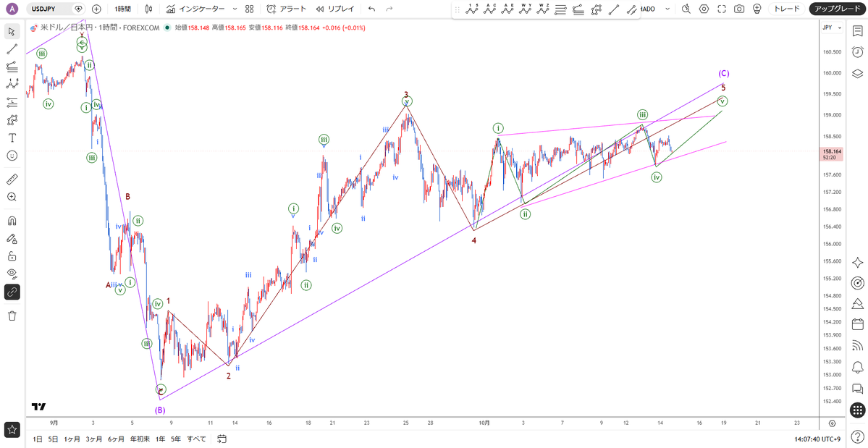Set the range to 6ヶ月
Viewport: 868px width, 448px height.
pos(117,439)
